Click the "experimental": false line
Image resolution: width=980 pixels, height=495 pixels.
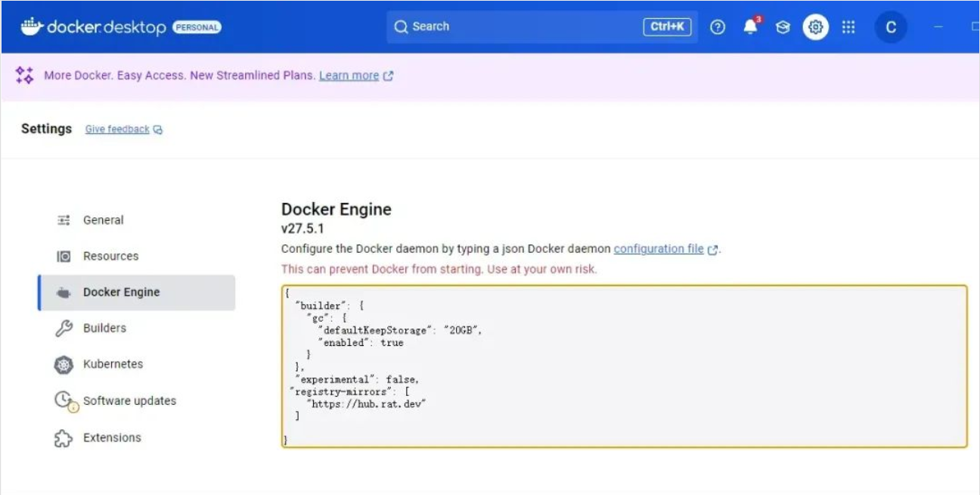(x=357, y=379)
